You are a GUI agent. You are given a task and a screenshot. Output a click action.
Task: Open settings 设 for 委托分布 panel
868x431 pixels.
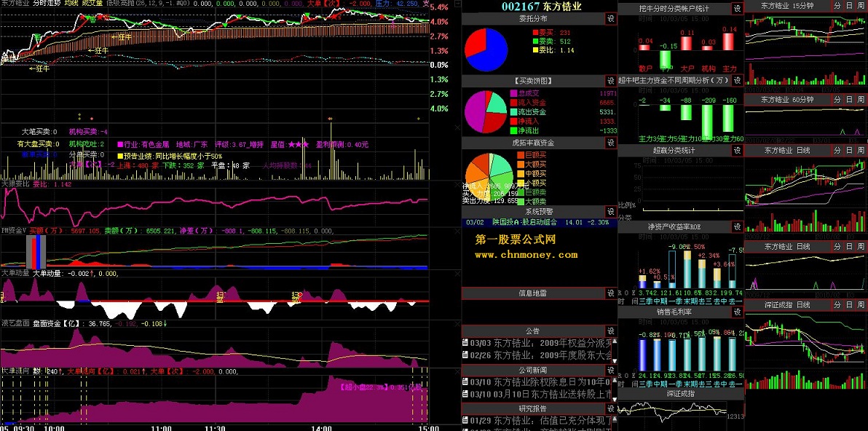click(x=611, y=19)
